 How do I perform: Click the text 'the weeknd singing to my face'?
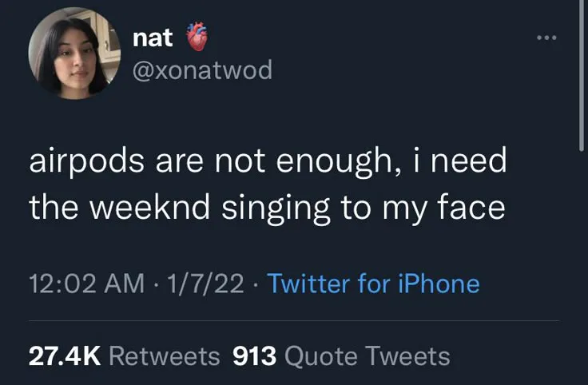pyautogui.click(x=268, y=208)
